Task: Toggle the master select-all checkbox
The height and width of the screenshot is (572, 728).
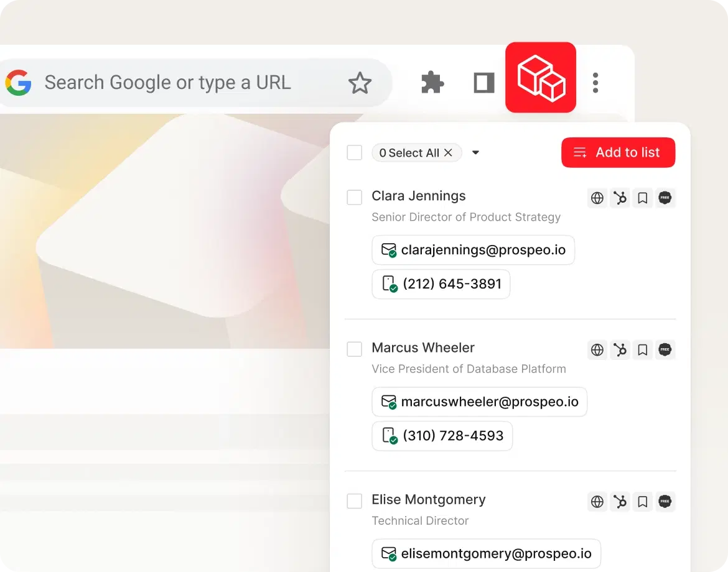Action: (x=355, y=153)
